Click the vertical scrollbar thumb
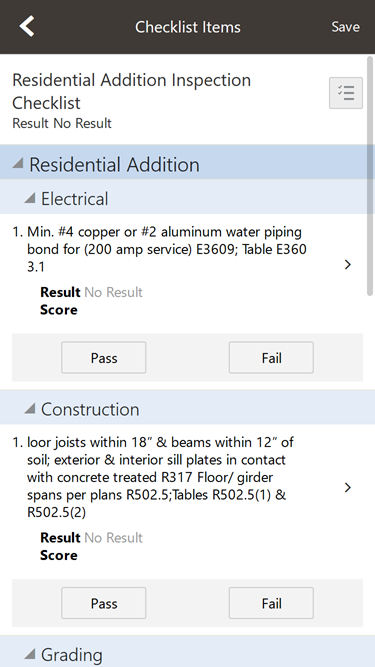The height and width of the screenshot is (667, 375). pyautogui.click(x=370, y=175)
